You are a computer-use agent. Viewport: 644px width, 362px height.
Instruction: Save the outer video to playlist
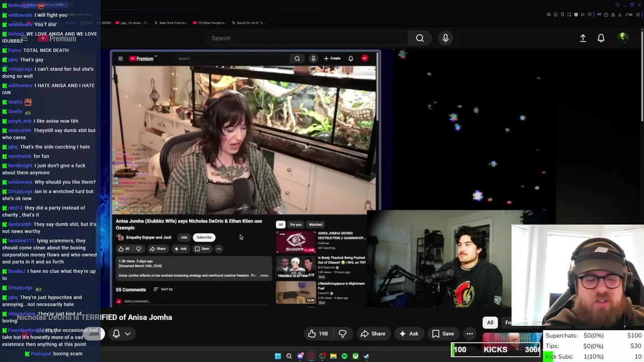coord(443,333)
